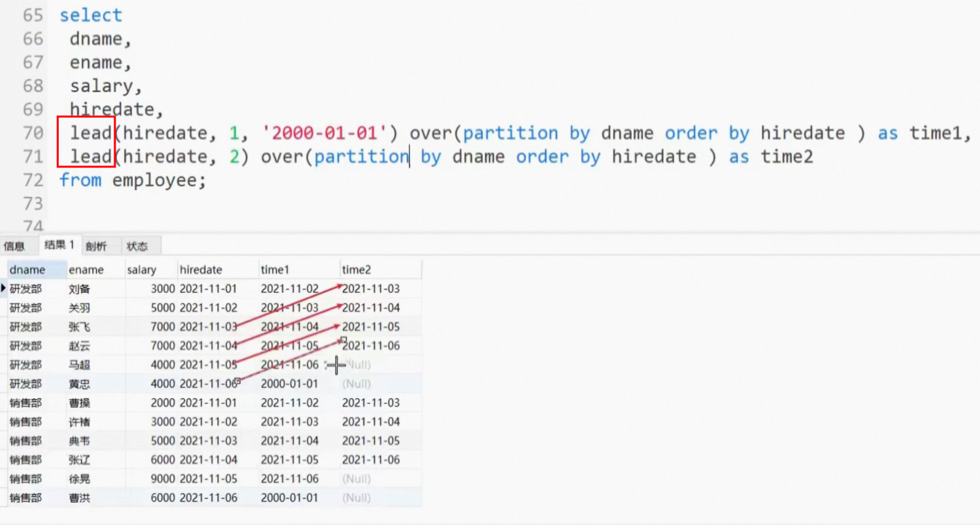Click line number 70 in the gutter
This screenshot has height=525, width=980.
click(x=33, y=133)
